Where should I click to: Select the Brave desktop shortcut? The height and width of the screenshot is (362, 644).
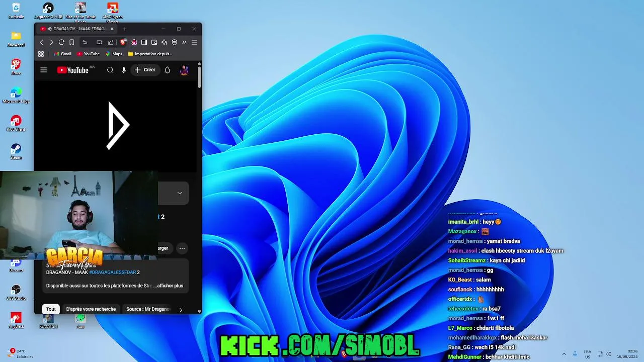(x=16, y=67)
